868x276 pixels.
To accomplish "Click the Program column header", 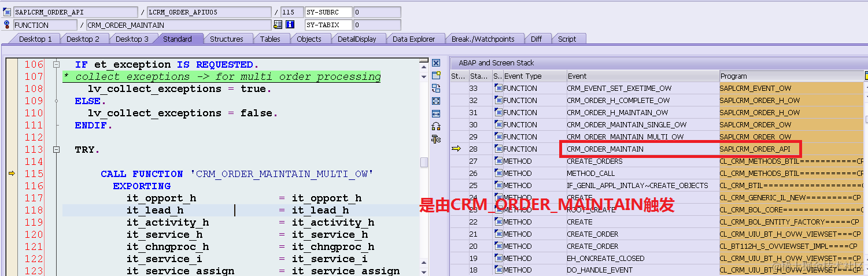I will click(x=791, y=76).
